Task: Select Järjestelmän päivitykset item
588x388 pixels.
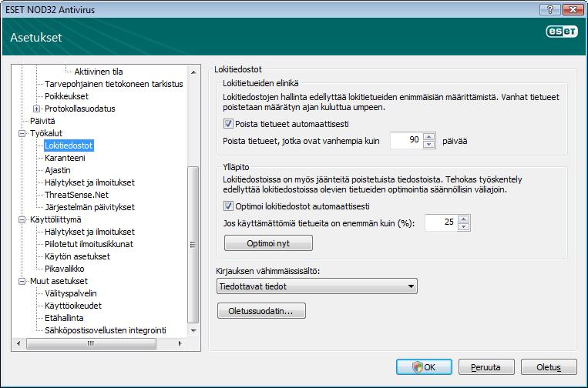Action: click(x=89, y=207)
